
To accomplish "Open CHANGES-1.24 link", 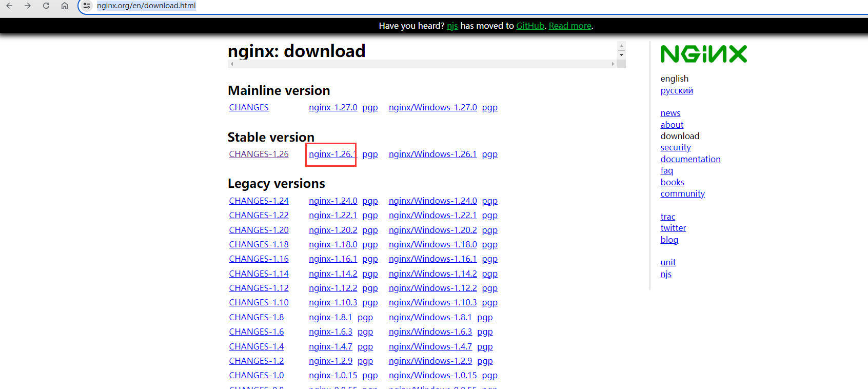I will pyautogui.click(x=259, y=201).
